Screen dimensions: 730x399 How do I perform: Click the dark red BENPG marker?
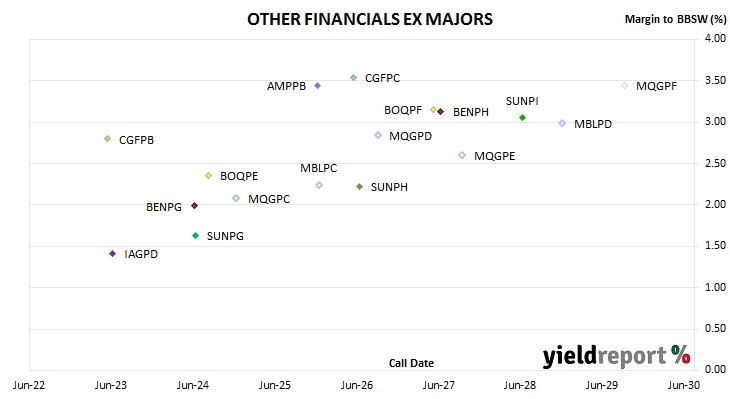195,205
